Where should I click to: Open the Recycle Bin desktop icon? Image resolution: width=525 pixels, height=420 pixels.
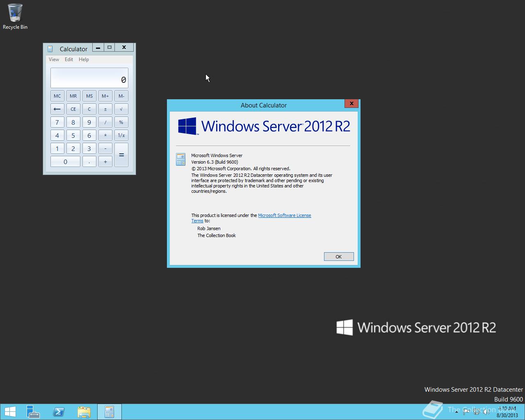pos(15,16)
